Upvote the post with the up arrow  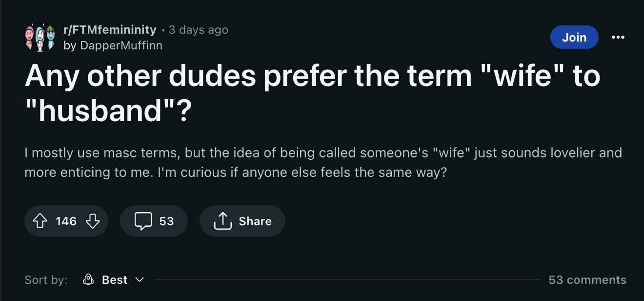[x=40, y=221]
